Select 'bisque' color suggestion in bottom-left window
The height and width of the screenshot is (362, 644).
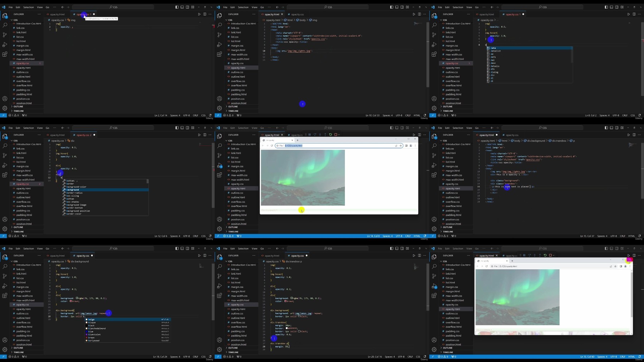point(127,323)
